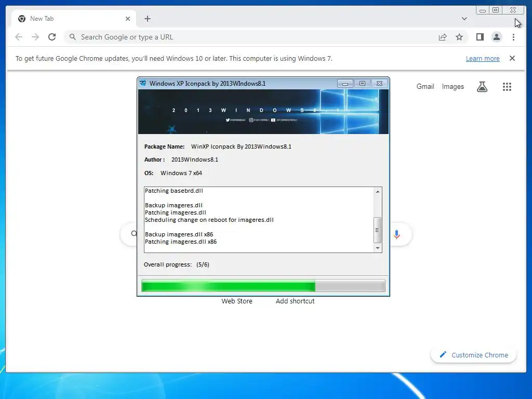
Task: Click the installer log scrollbar thumb
Action: (x=377, y=230)
